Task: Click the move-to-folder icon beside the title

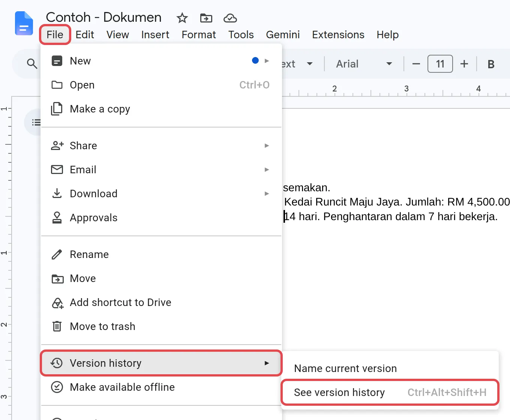Action: click(206, 18)
